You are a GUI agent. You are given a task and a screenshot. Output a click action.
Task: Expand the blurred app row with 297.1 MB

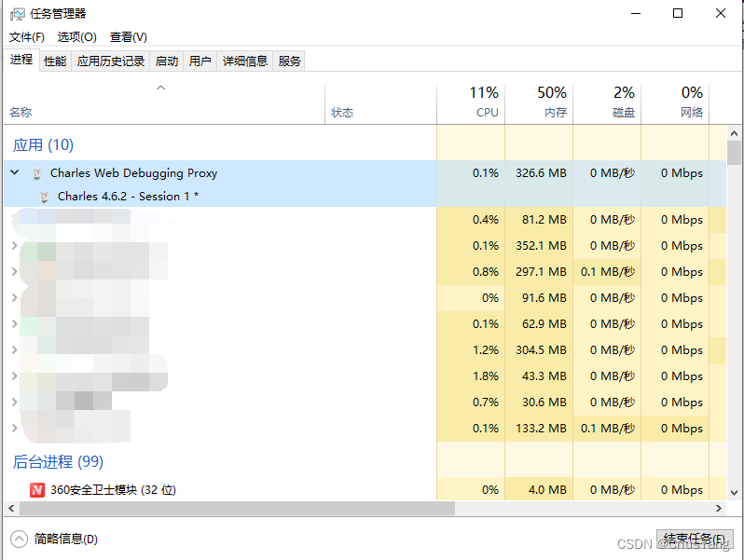pyautogui.click(x=14, y=272)
